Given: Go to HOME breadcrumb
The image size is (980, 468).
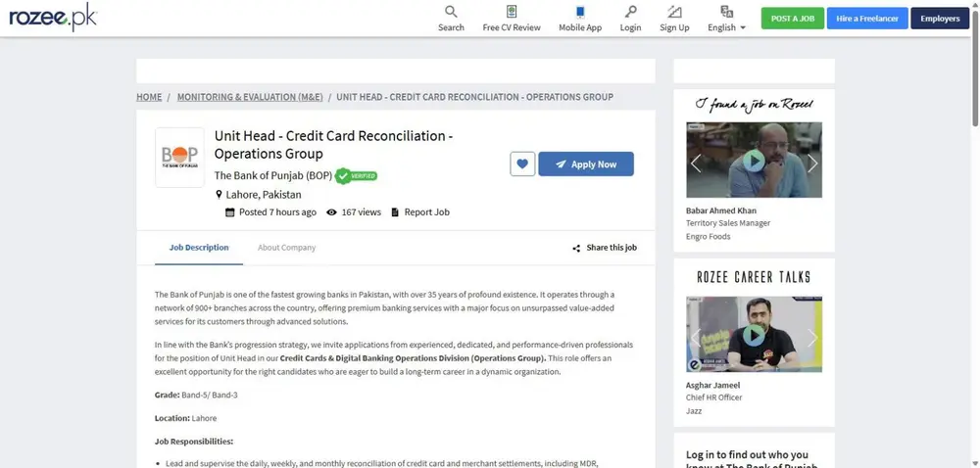Looking at the screenshot, I should click(x=149, y=97).
